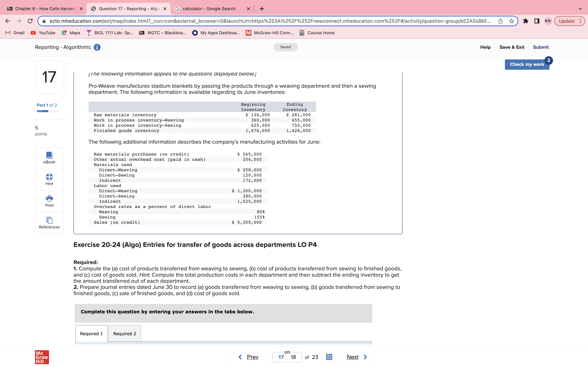Reload the current page
Image resolution: width=588 pixels, height=367 pixels.
(30, 21)
